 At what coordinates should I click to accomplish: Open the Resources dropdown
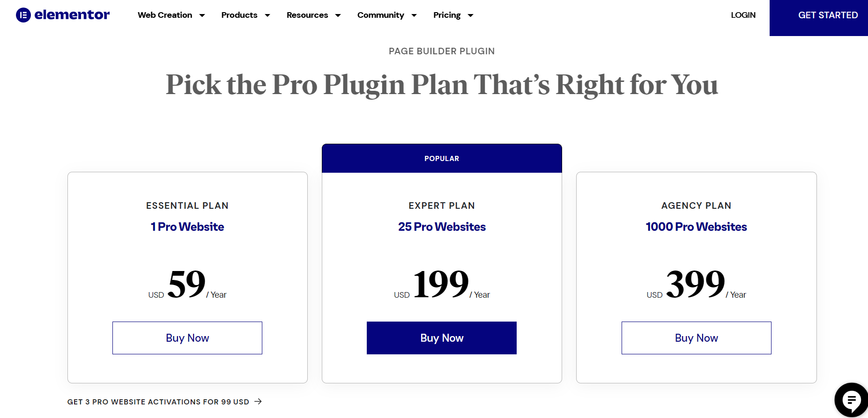(x=338, y=15)
